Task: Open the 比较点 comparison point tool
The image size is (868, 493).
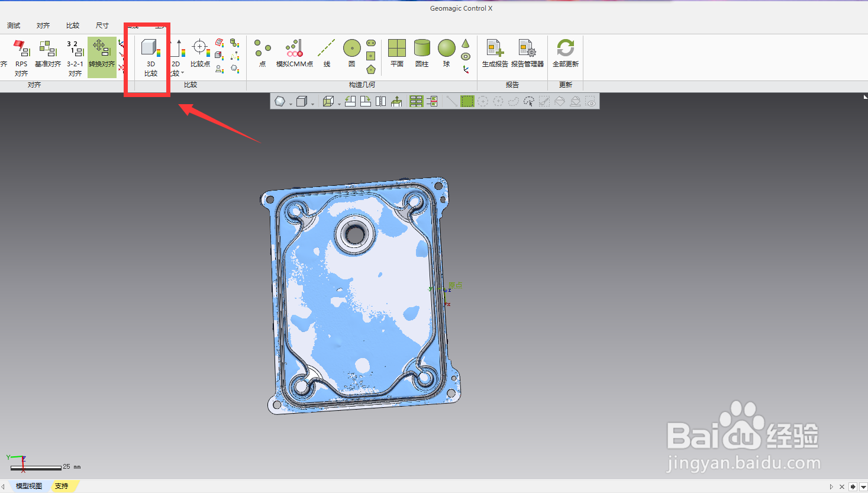Action: pos(200,54)
